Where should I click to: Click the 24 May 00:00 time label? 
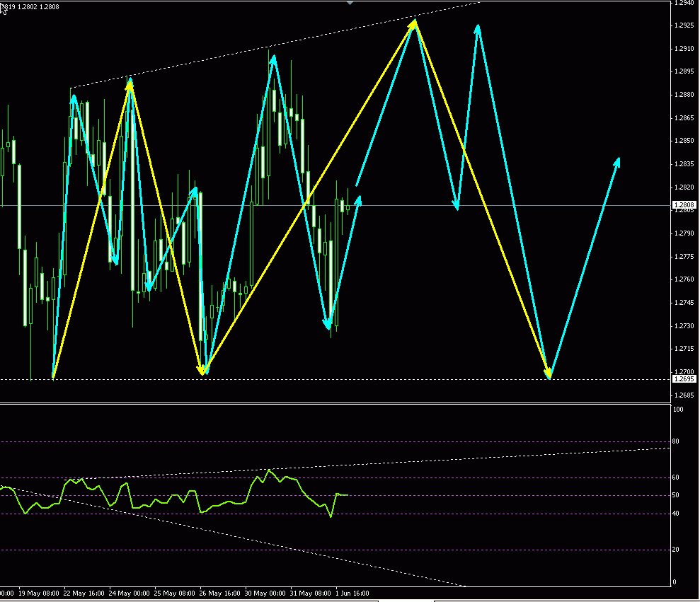130,593
